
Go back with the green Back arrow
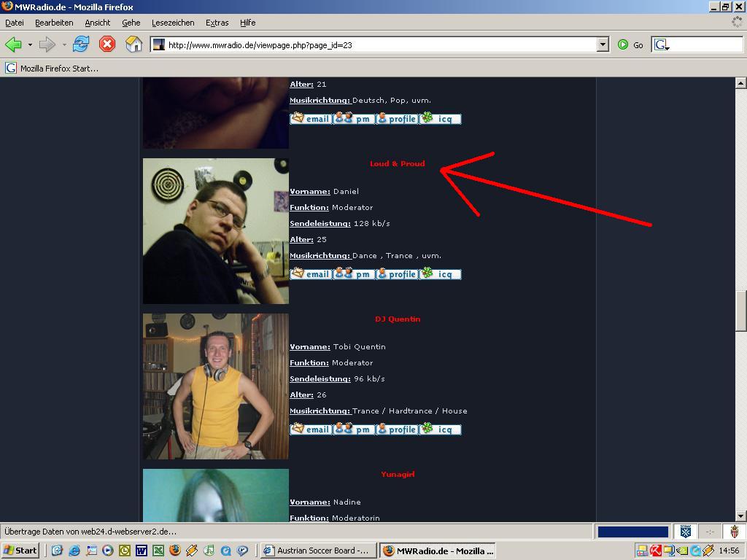13,44
